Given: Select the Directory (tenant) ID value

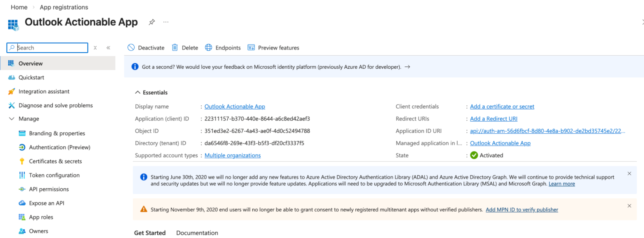Looking at the screenshot, I should (254, 143).
